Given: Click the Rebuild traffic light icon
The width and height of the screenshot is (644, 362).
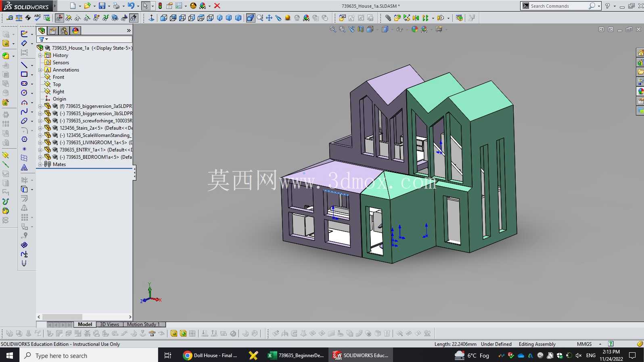Looking at the screenshot, I should point(160,6).
